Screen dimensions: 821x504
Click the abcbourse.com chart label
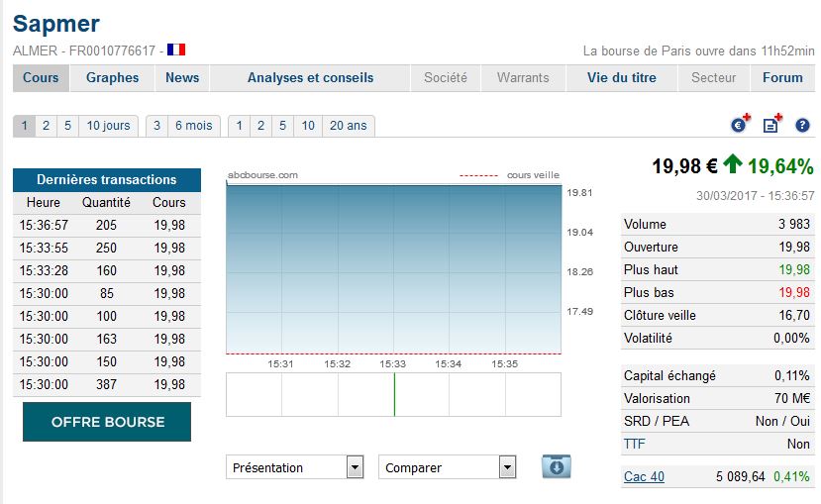[262, 175]
